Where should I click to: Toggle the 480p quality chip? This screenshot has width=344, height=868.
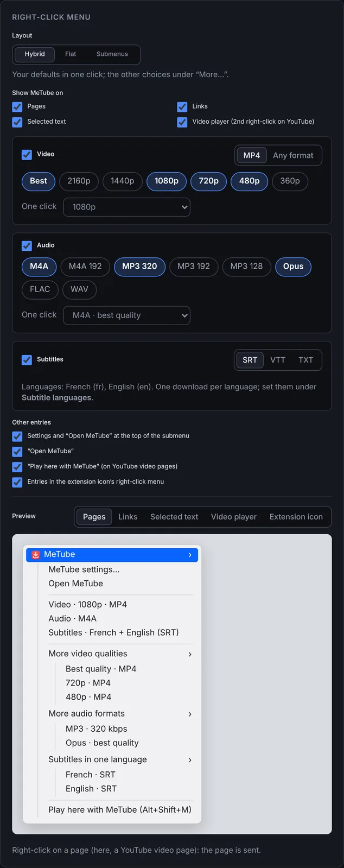[x=250, y=181]
